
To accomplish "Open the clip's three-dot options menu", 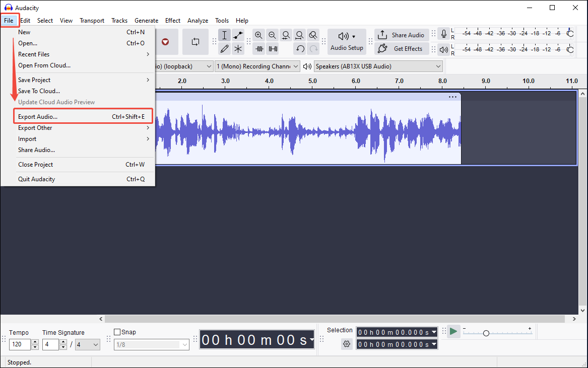I will click(x=452, y=97).
